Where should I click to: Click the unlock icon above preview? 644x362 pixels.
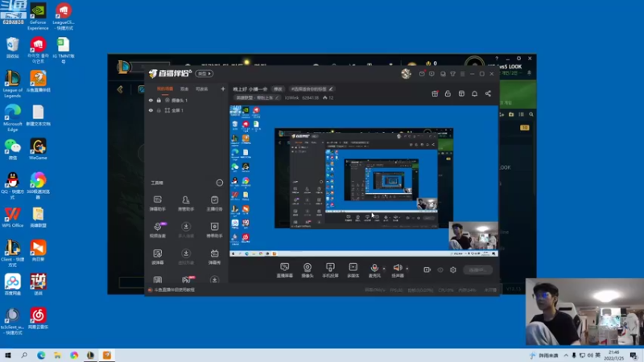(x=448, y=93)
